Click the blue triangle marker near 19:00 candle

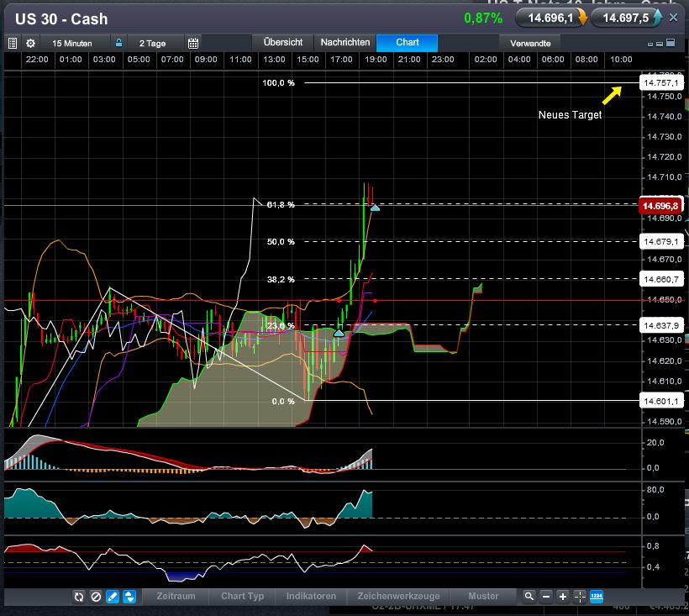point(375,208)
